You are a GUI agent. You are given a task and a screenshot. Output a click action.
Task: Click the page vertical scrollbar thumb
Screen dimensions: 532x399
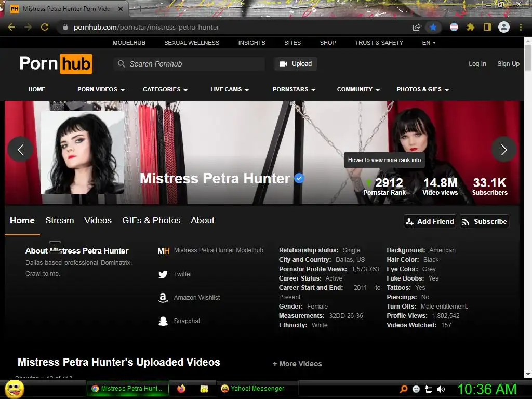(528, 57)
